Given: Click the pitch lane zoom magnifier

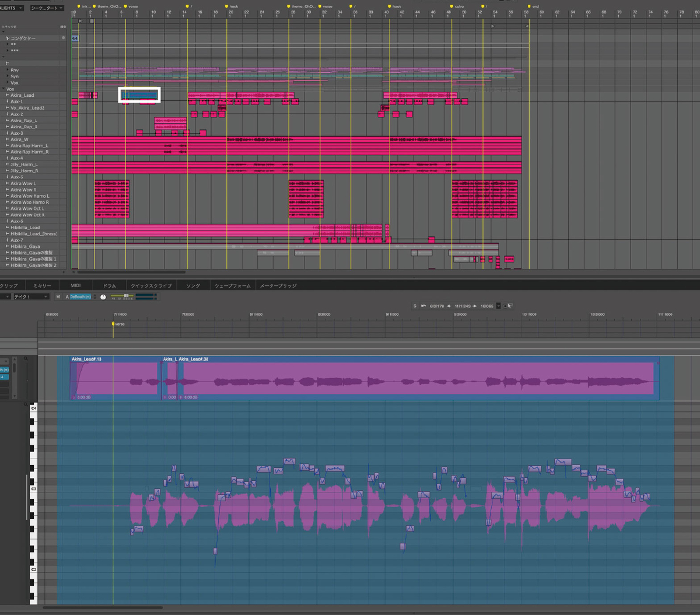Looking at the screenshot, I should [x=24, y=404].
